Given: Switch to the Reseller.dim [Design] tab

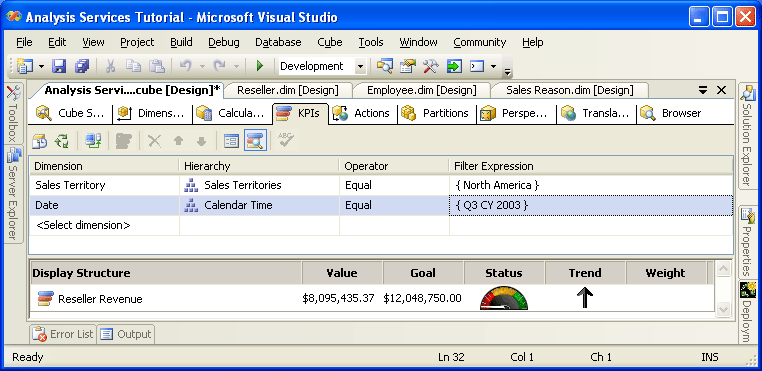Looking at the screenshot, I should (x=288, y=90).
